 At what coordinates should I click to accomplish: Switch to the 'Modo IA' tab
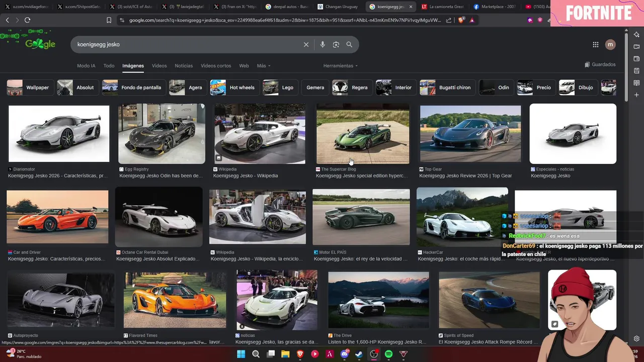(x=86, y=66)
